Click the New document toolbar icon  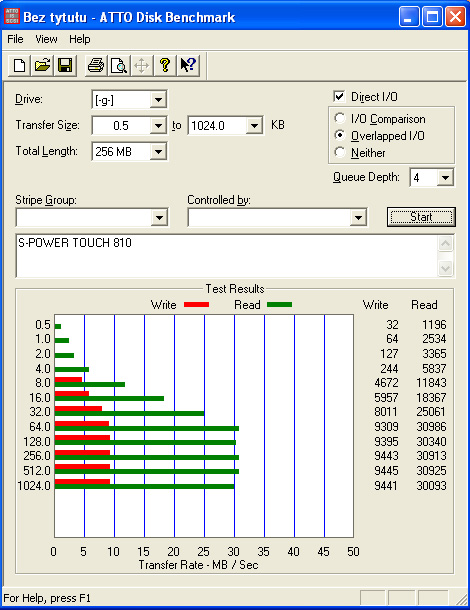pos(19,65)
